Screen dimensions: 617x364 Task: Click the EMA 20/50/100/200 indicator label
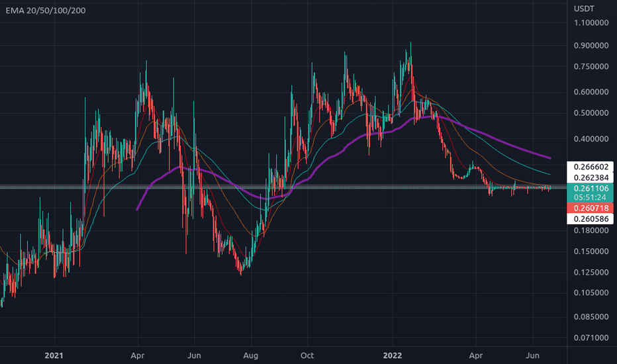pyautogui.click(x=46, y=11)
